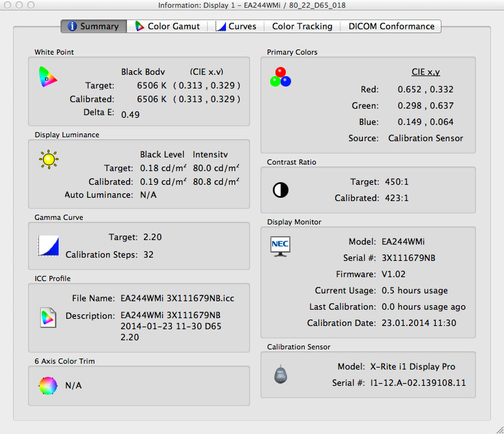Click the NEC monitor icon
The height and width of the screenshot is (434, 504).
click(280, 247)
